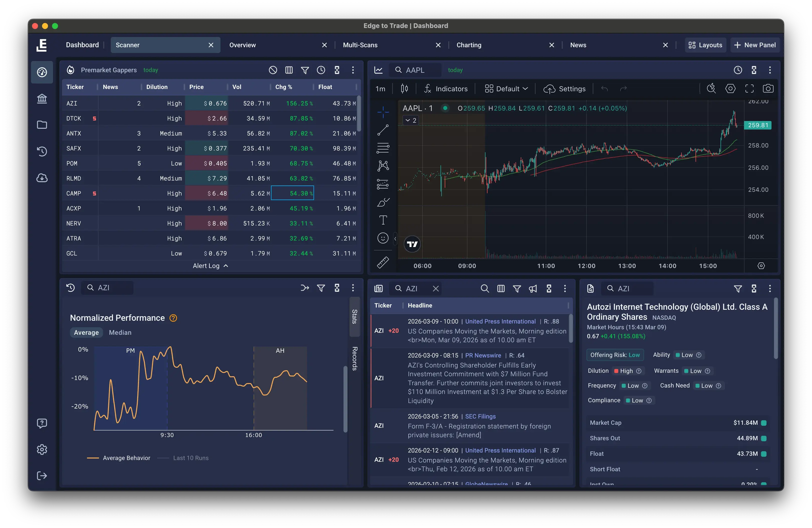
Task: Open the Default layout dropdown in the chart
Action: 506,89
